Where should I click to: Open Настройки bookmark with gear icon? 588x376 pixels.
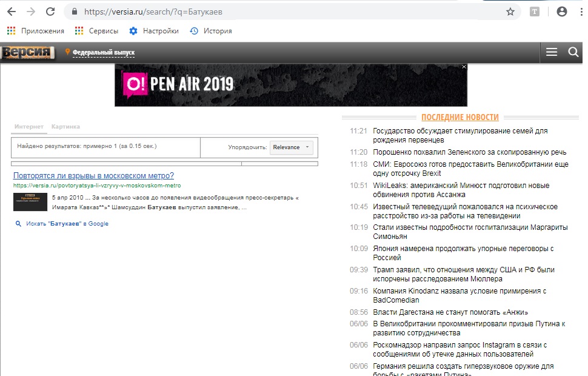click(x=154, y=31)
